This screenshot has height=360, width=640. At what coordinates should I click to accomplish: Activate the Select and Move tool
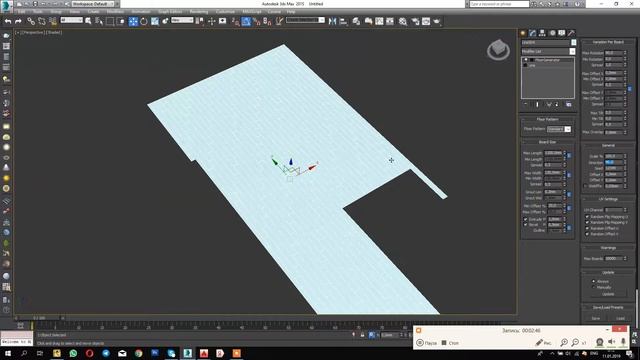pos(133,21)
